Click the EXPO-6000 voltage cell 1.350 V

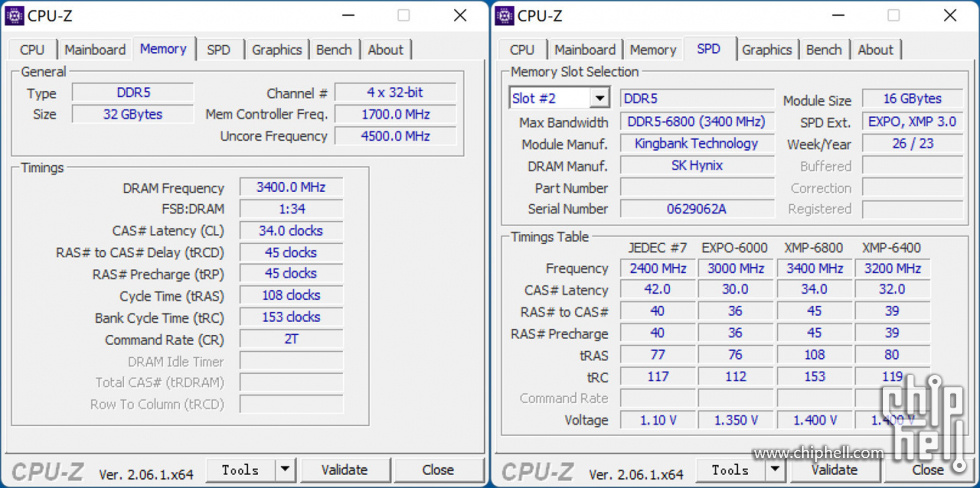736,420
